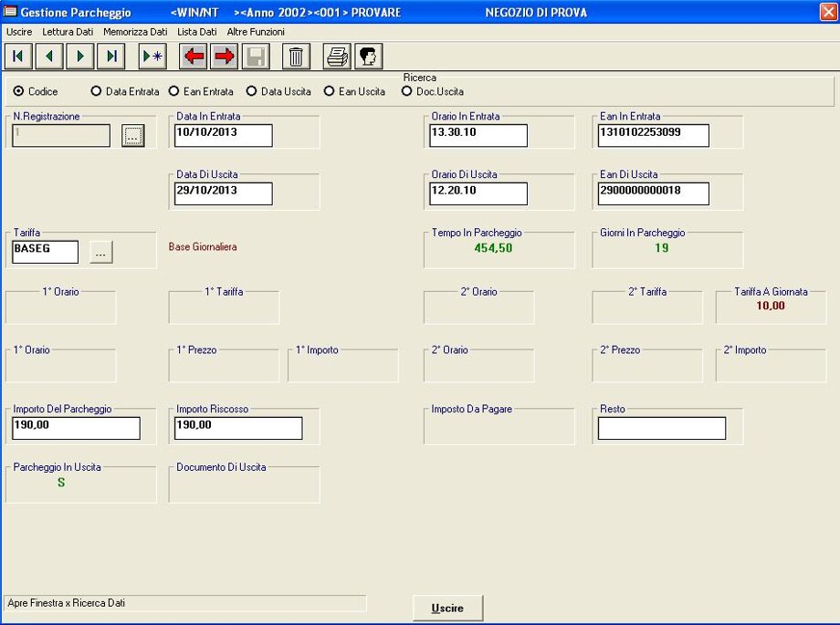This screenshot has height=625, width=840.
Task: Select the Doc.Uscita radio button
Action: tap(407, 91)
